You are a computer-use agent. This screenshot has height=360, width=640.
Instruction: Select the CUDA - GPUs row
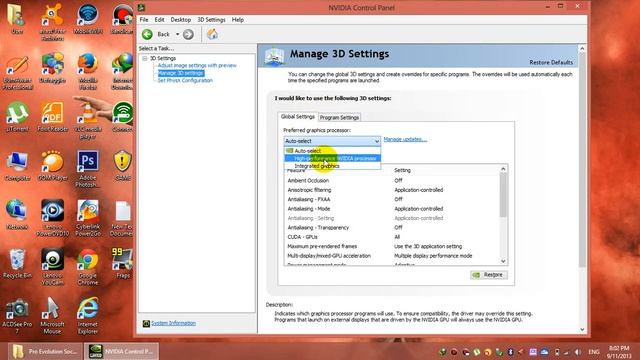(392, 237)
